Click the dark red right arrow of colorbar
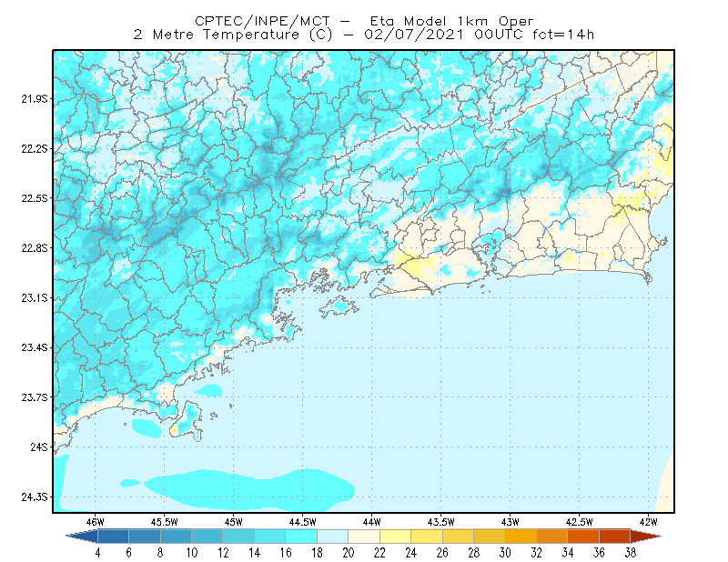Image resolution: width=728 pixels, height=562 pixels. (646, 537)
